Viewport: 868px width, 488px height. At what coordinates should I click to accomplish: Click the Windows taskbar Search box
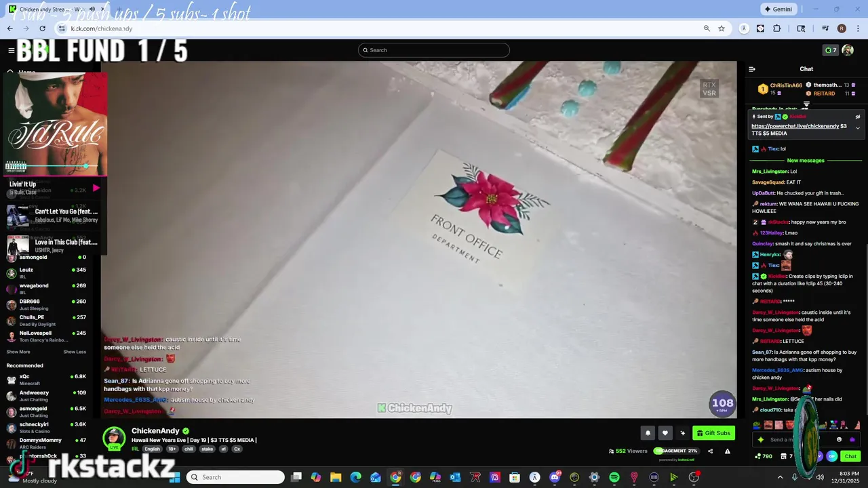(235, 477)
